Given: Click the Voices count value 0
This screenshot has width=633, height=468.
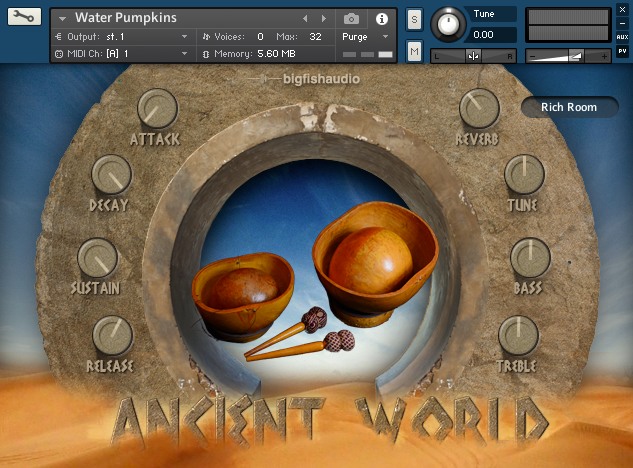Looking at the screenshot, I should coord(260,37).
